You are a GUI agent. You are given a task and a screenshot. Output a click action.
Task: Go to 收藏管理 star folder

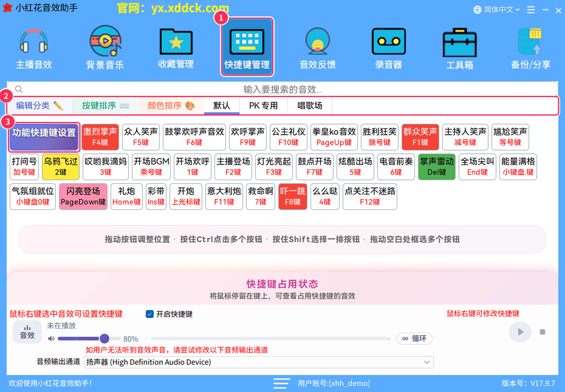coord(176,48)
